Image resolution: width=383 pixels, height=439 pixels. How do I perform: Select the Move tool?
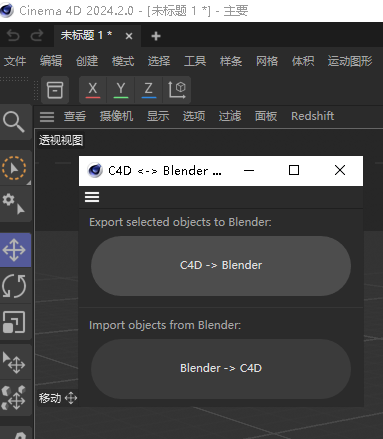coord(14,250)
